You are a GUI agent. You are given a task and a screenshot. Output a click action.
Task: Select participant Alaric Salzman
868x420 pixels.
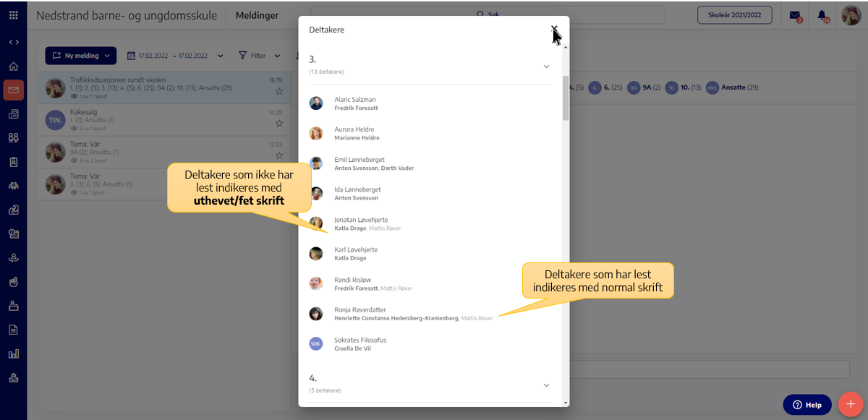point(430,103)
